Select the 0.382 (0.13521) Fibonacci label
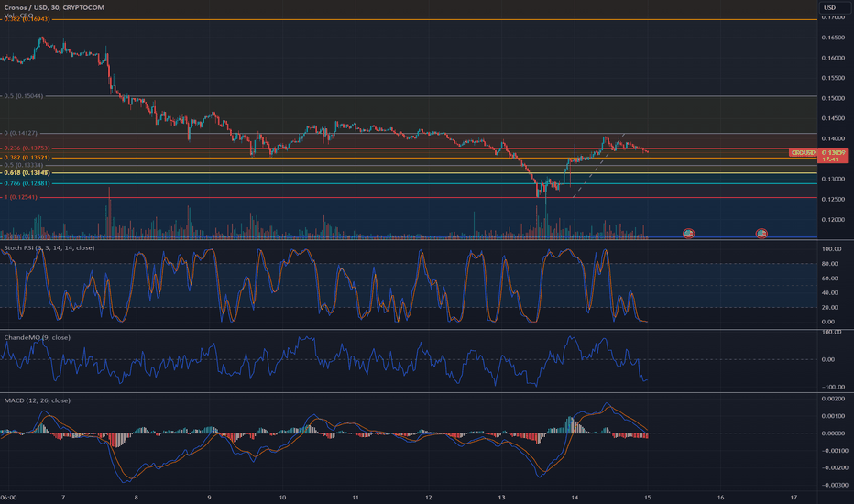This screenshot has width=854, height=504. pyautogui.click(x=27, y=158)
